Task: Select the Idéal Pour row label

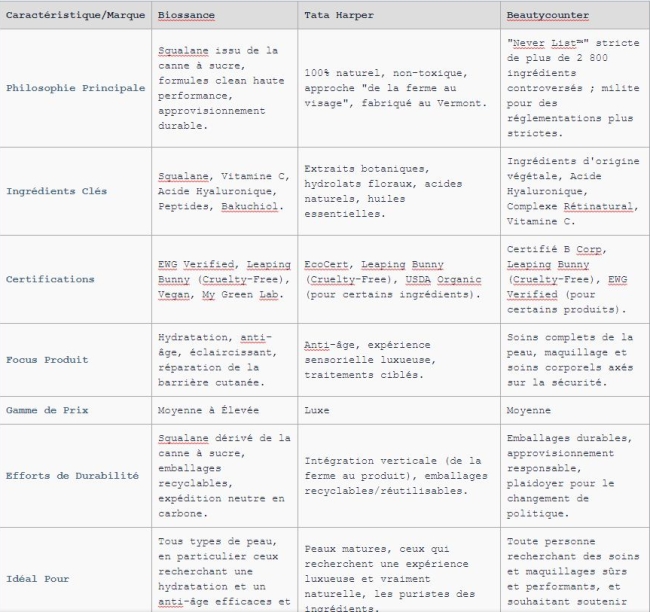Action: click(37, 579)
